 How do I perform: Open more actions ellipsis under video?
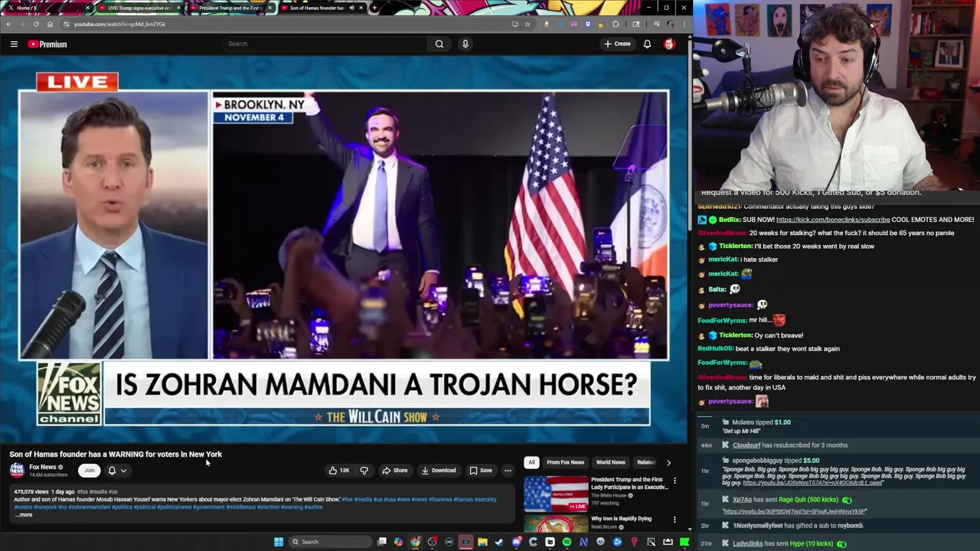508,471
